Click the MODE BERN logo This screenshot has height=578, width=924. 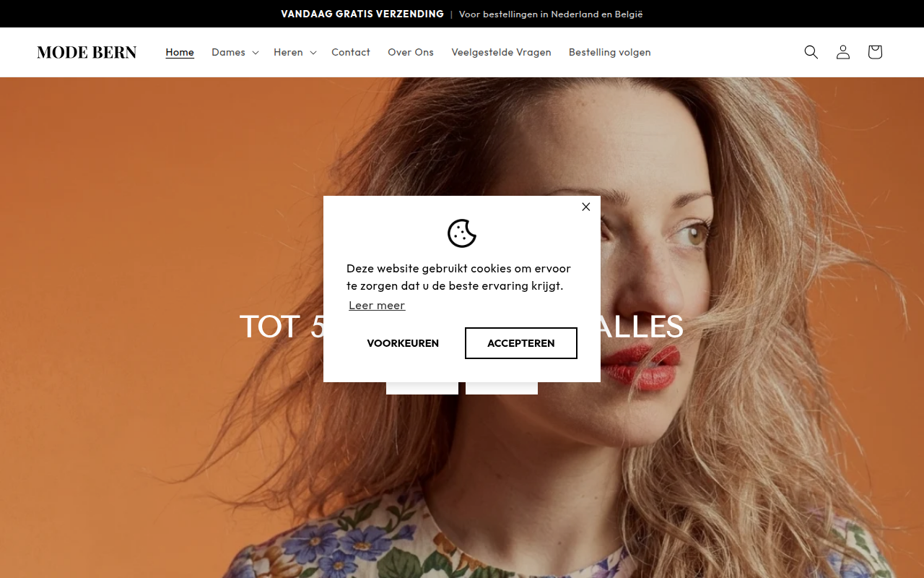point(87,52)
